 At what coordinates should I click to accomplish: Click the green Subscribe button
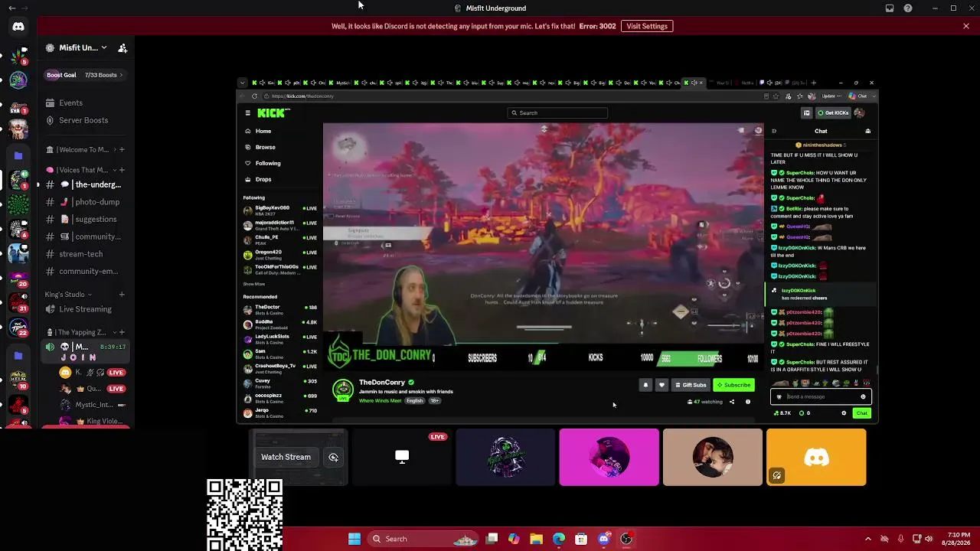click(x=733, y=385)
